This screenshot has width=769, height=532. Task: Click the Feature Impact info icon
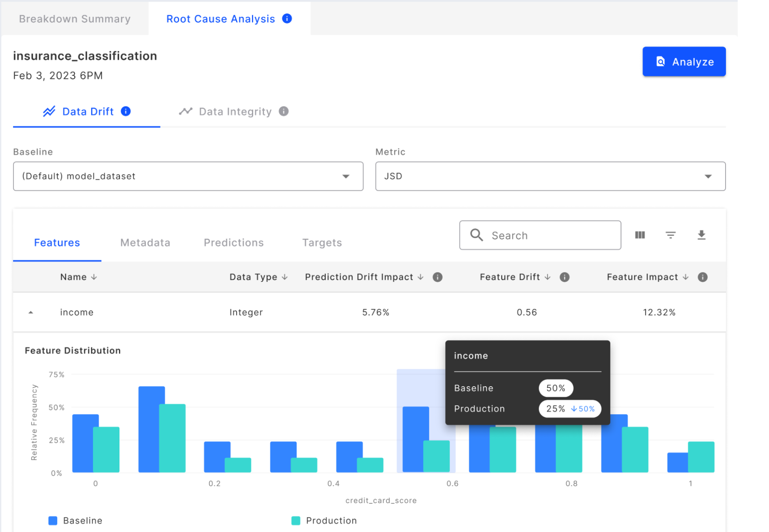(x=702, y=277)
